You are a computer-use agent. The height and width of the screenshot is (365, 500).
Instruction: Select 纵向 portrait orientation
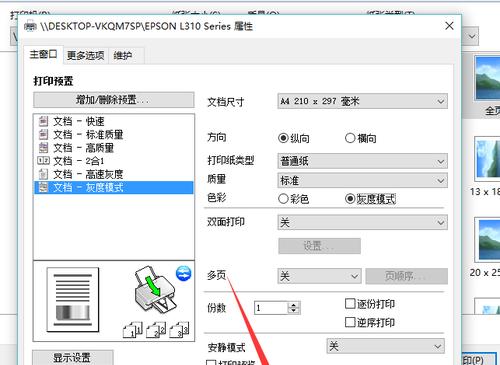tap(283, 138)
